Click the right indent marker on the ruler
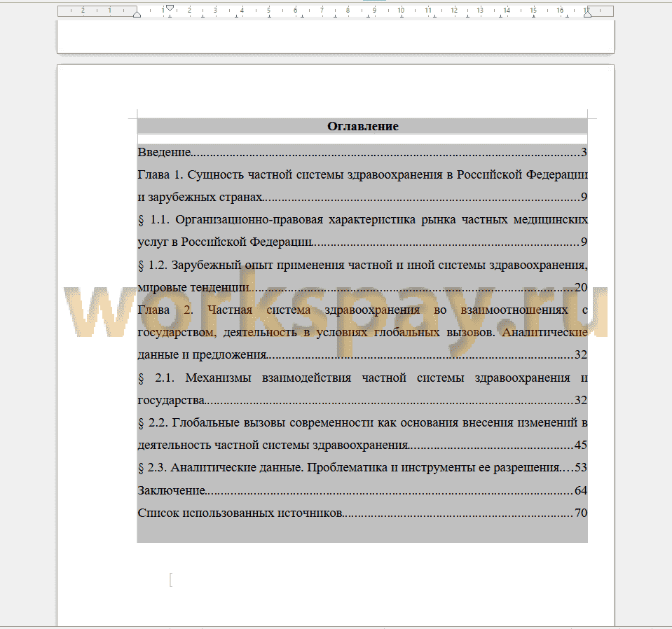 (x=588, y=14)
